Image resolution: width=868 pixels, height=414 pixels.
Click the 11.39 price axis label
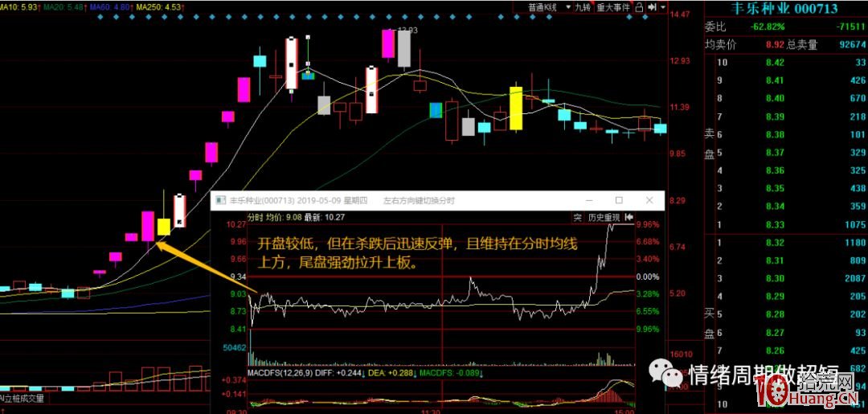[678, 108]
